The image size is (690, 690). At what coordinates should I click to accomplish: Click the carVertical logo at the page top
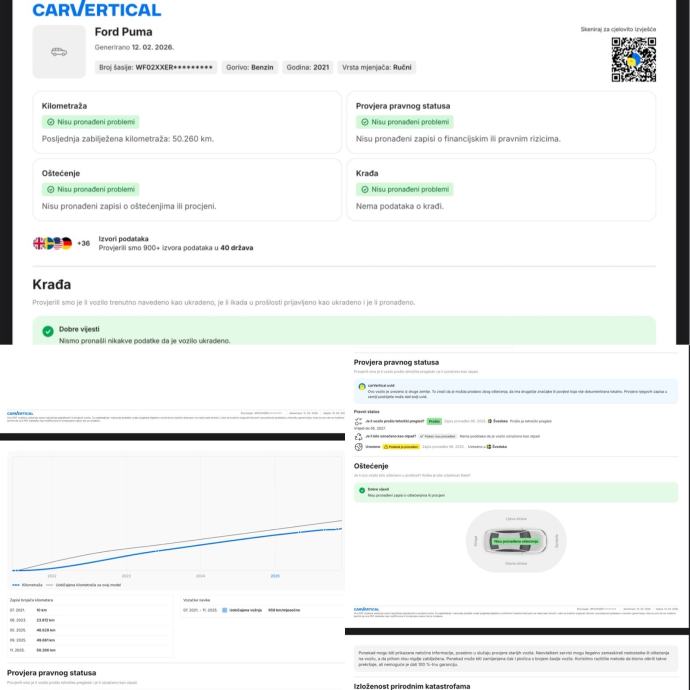point(97,9)
